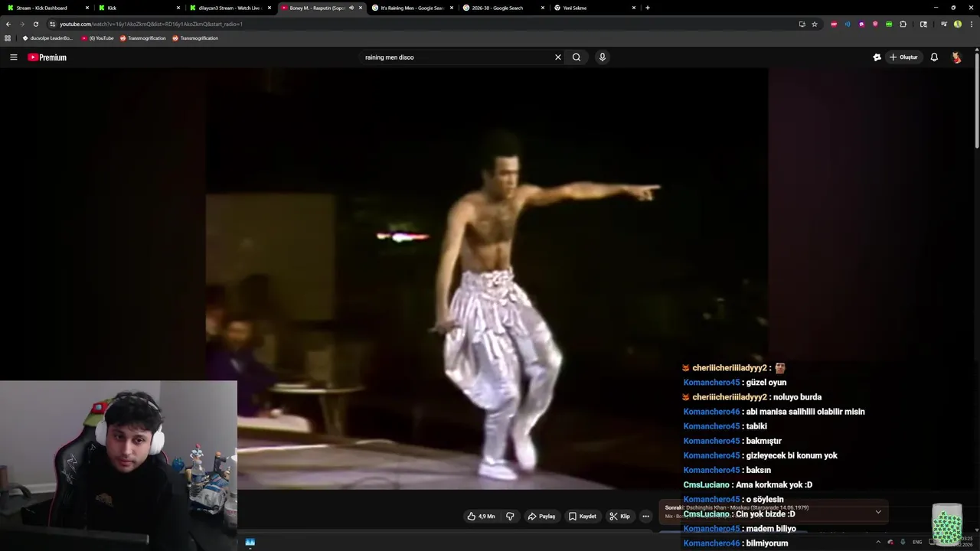980x551 pixels.
Task: Click the taskbar microphone tray icon
Action: coord(903,542)
